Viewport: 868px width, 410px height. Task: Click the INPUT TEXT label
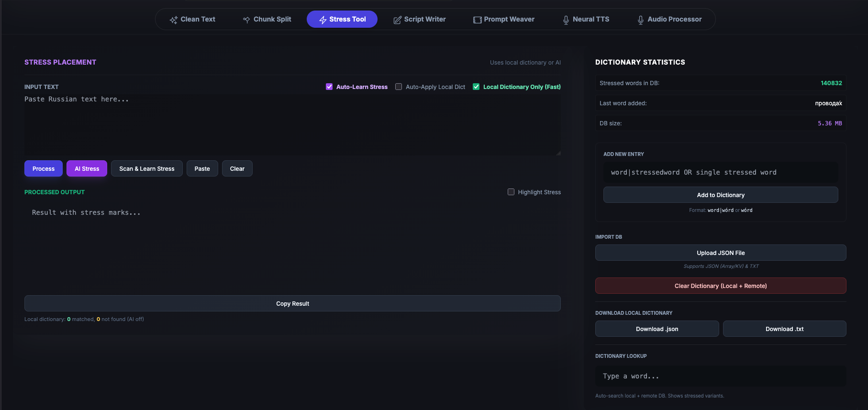[x=41, y=87]
